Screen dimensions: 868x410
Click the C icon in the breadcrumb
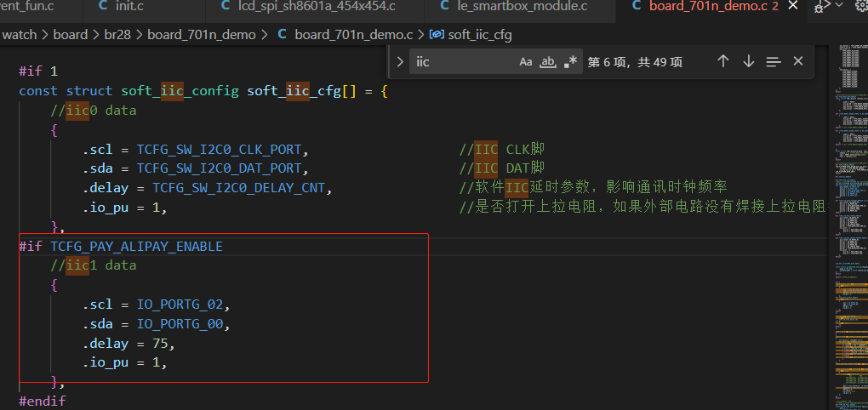click(282, 34)
